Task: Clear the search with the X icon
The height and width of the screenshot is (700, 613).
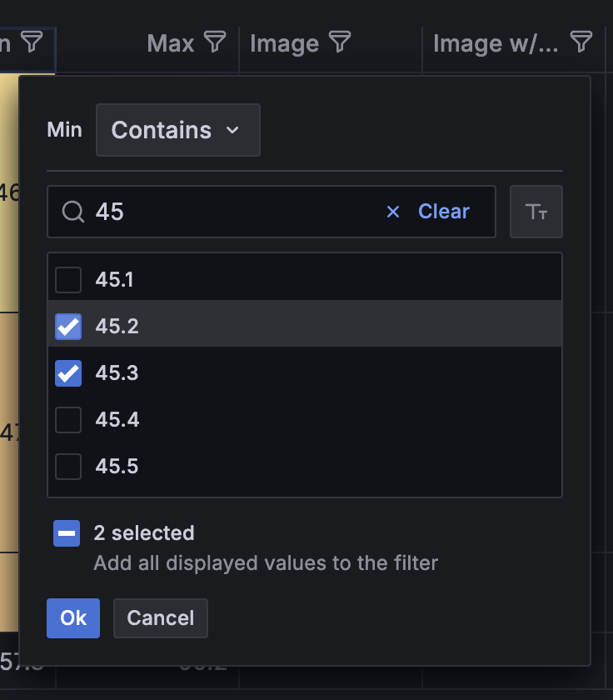Action: click(392, 212)
